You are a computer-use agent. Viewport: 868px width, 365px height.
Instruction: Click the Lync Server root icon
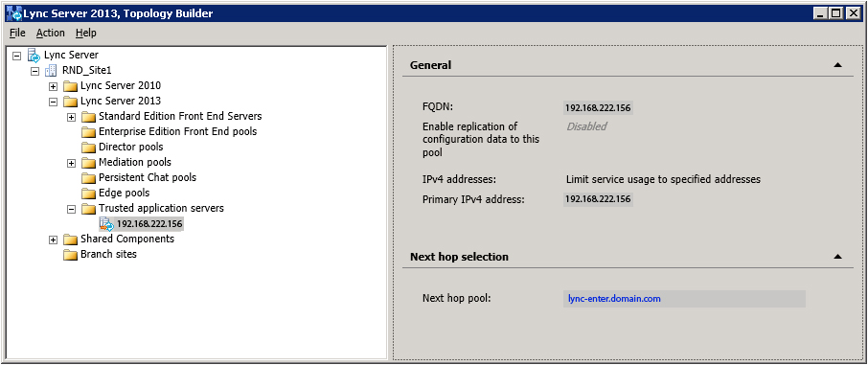click(34, 55)
